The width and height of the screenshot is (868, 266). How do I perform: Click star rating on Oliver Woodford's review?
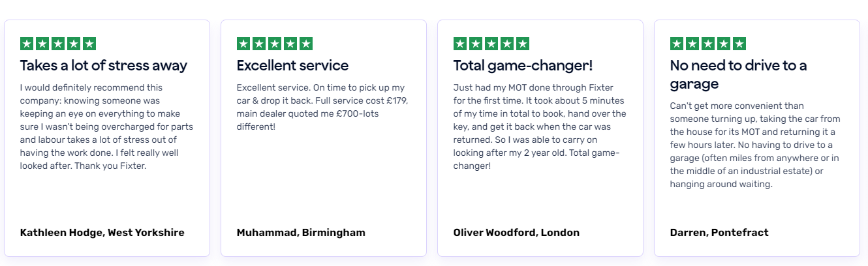pyautogui.click(x=491, y=44)
